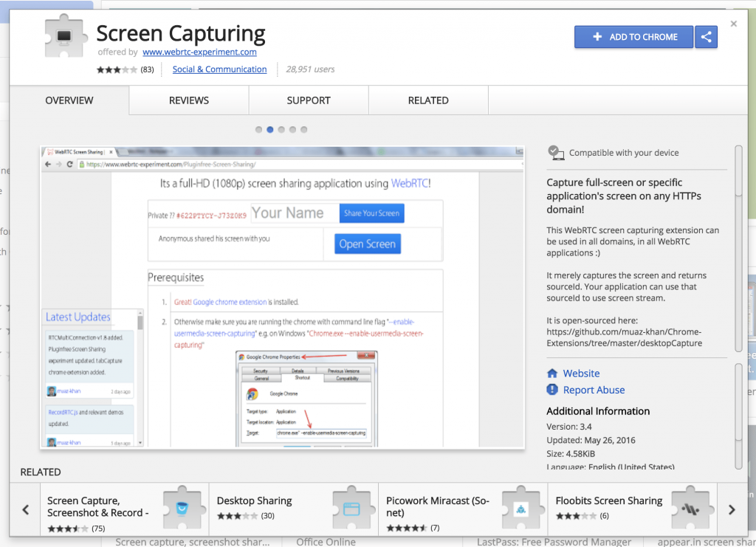The width and height of the screenshot is (756, 547).
Task: Switch to the Overview tab
Action: click(69, 100)
